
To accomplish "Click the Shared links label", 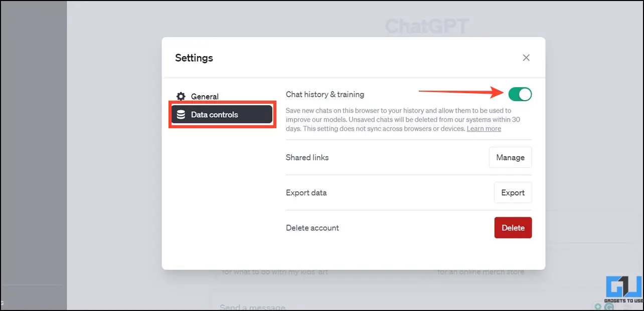I will (x=307, y=157).
